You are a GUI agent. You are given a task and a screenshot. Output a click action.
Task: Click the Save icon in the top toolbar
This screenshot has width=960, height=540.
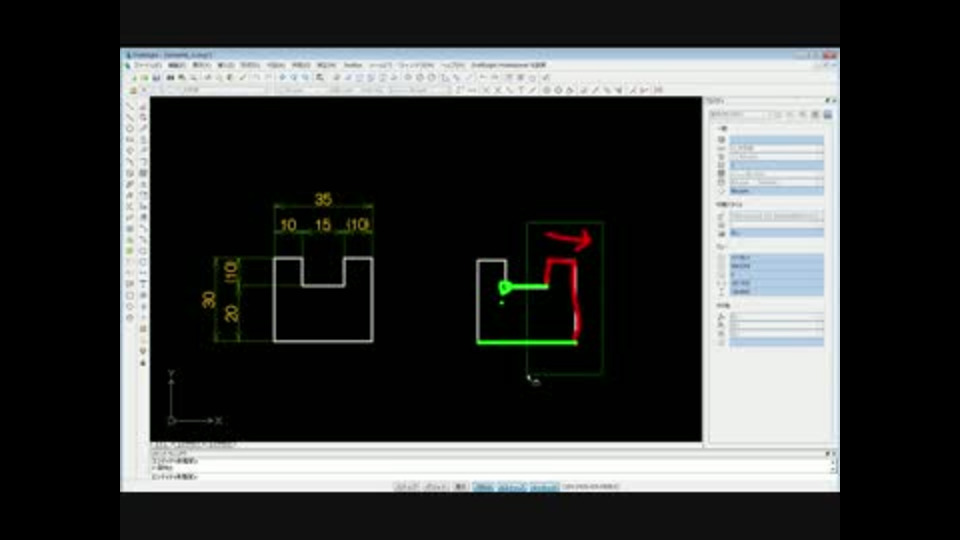click(157, 78)
